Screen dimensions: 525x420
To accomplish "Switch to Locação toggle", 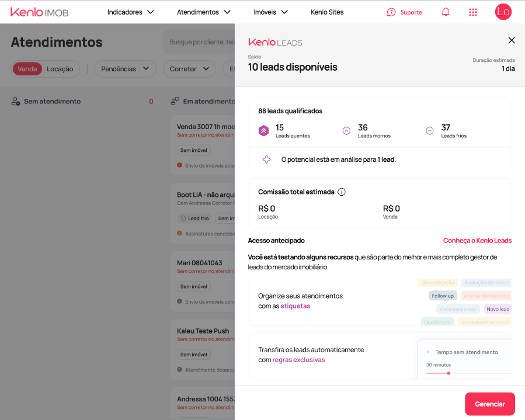I will click(x=60, y=69).
